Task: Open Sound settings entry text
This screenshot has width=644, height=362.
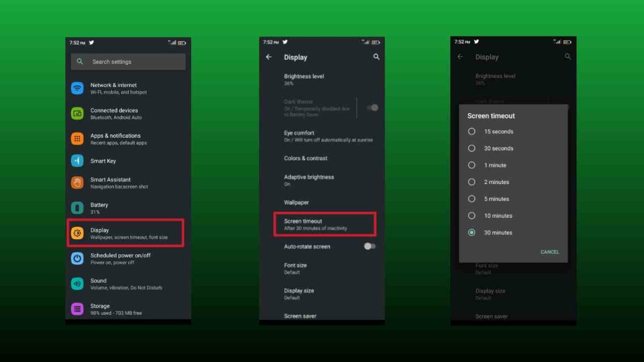Action: pos(126,284)
